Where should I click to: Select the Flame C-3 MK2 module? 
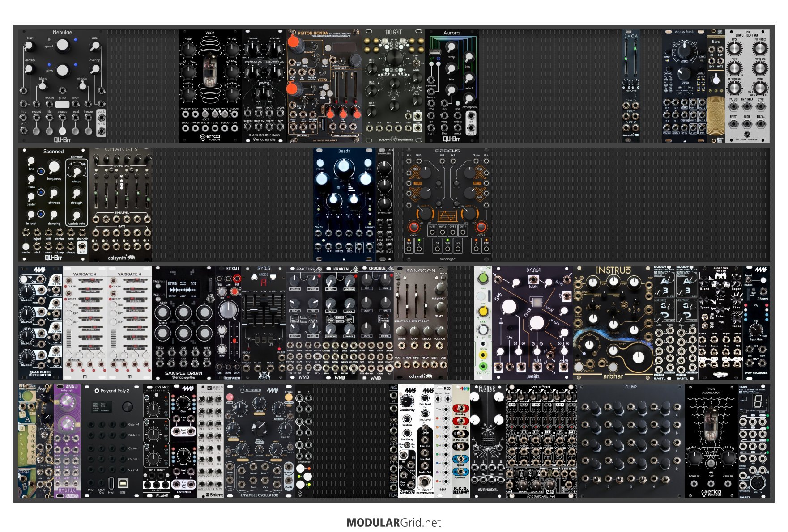[x=157, y=441]
